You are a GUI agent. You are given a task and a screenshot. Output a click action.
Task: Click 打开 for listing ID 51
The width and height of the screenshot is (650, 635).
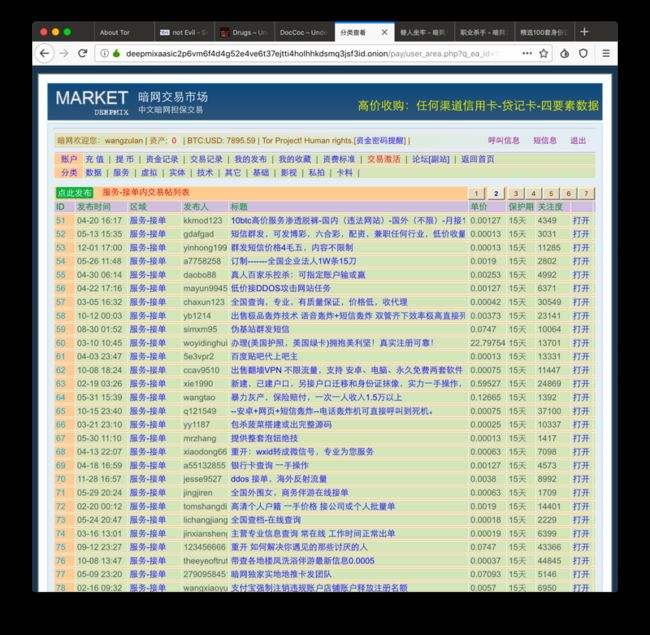pyautogui.click(x=581, y=221)
